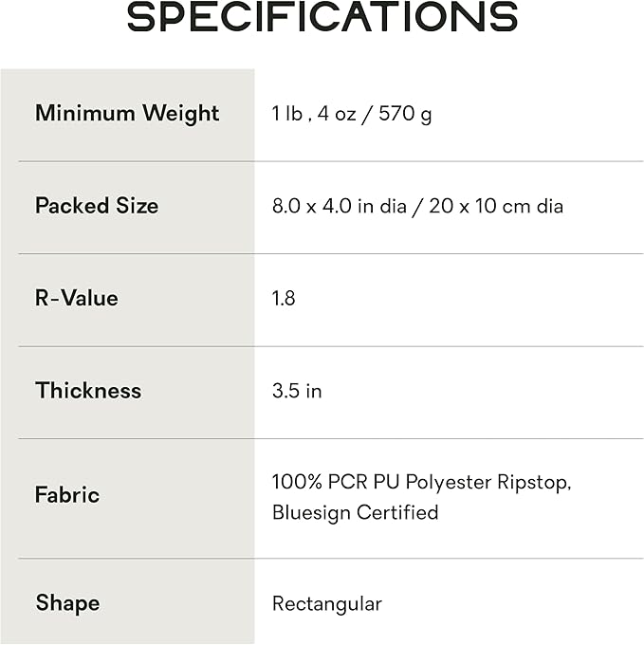Click the SPECIFICATIONS heading
This screenshot has height=645, width=644.
tap(322, 17)
